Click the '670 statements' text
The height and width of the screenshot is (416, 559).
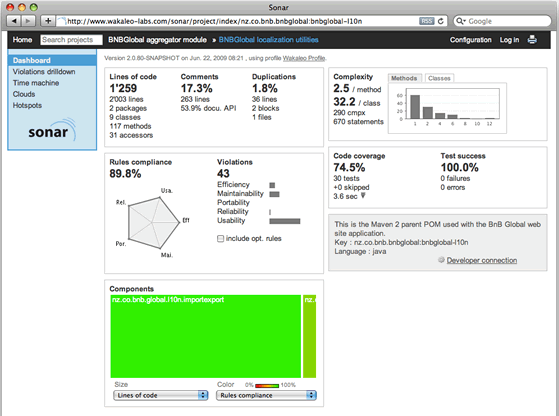[358, 122]
